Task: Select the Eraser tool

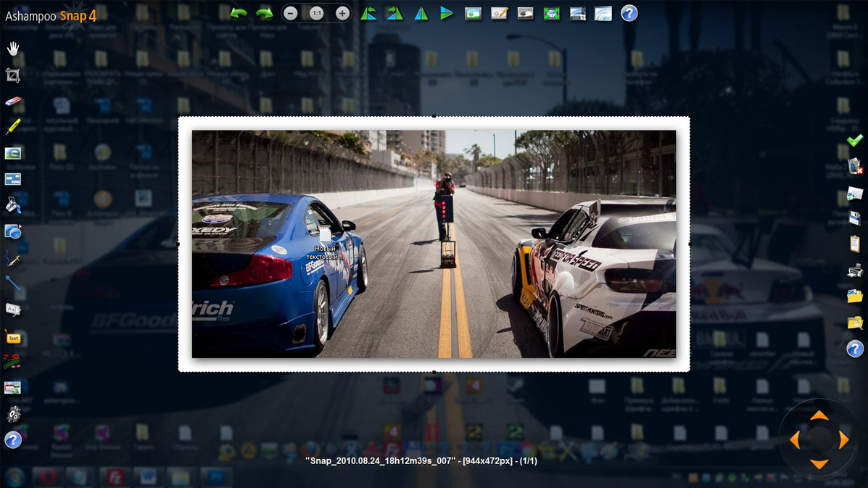Action: point(13,102)
